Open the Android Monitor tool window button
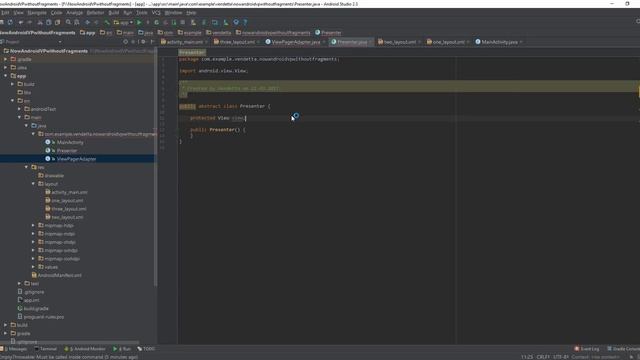The width and height of the screenshot is (640, 360). (x=85, y=349)
